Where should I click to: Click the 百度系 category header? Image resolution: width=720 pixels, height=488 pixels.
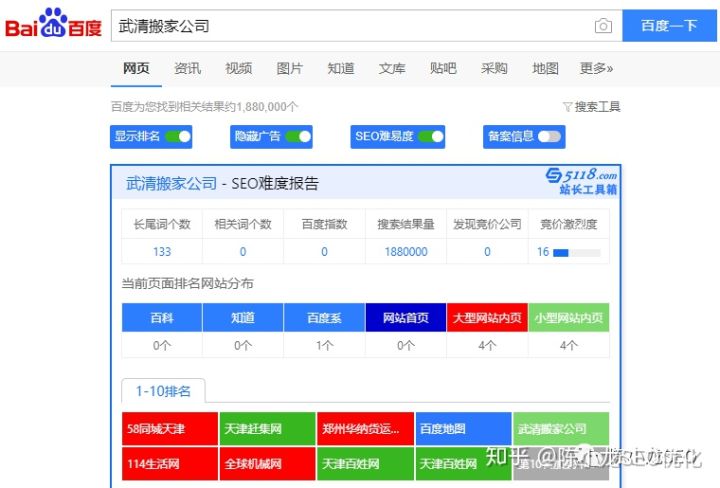[x=324, y=317]
